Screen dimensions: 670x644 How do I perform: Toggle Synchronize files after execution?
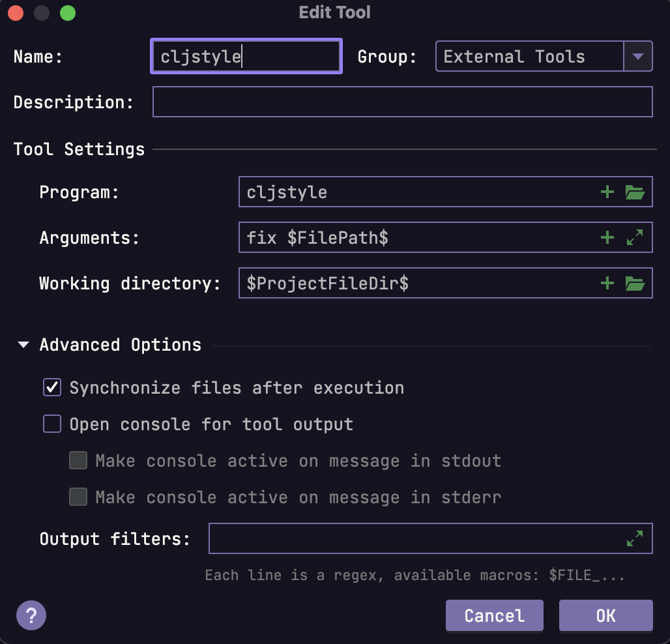[x=52, y=388]
